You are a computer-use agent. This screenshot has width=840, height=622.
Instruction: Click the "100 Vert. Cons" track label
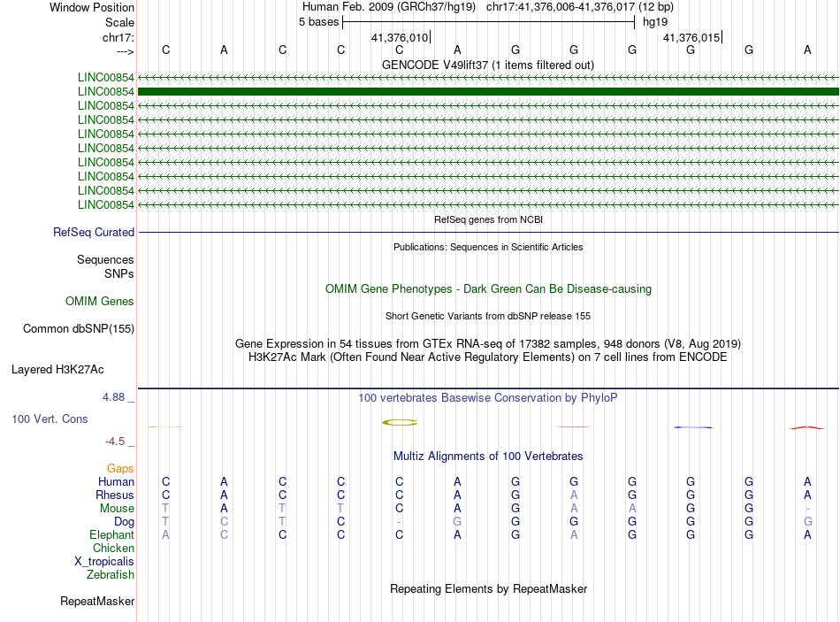(50, 419)
